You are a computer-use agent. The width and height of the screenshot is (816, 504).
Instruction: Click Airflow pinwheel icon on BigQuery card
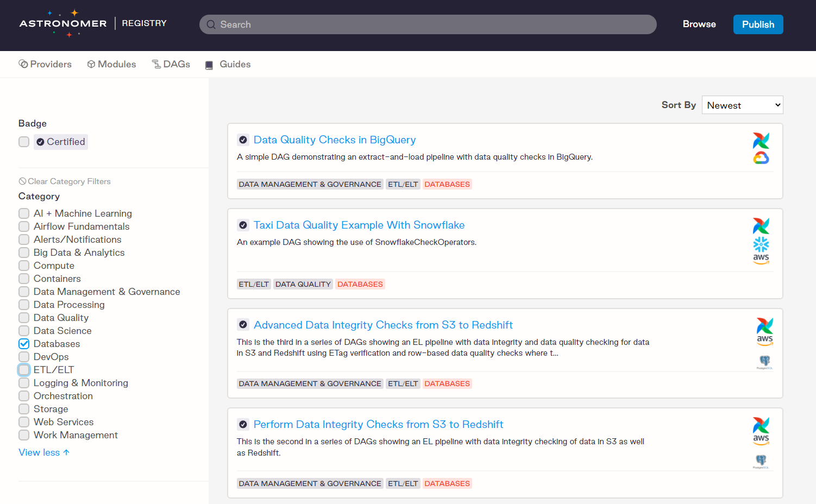(x=761, y=141)
